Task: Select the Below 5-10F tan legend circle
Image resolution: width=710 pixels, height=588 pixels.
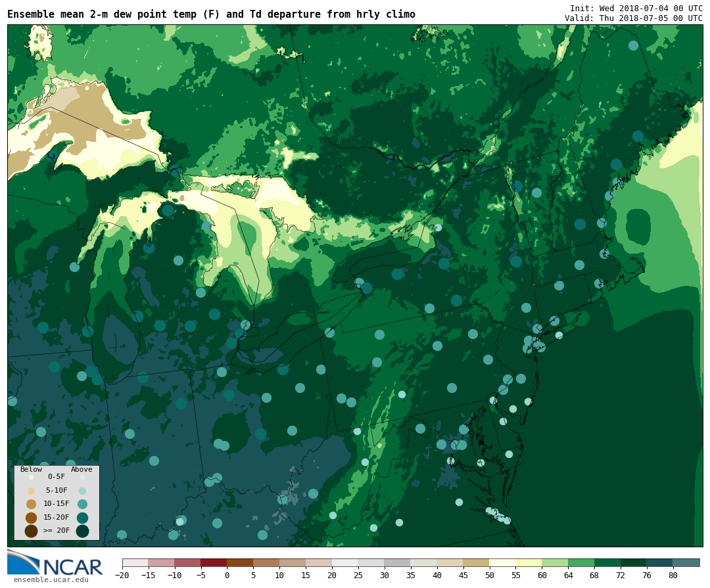Action: (31, 491)
